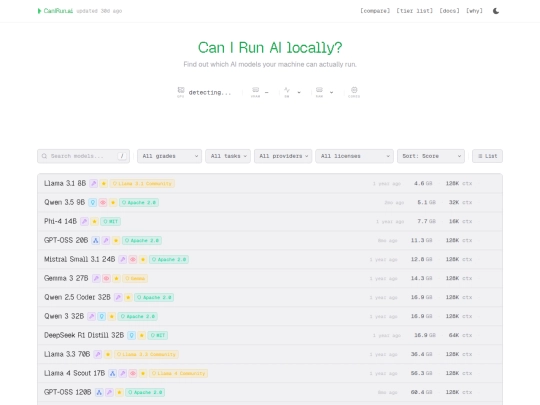Click vision eye badge on Llama 4 Scout 17B
The image size is (540, 405).
pos(133,373)
